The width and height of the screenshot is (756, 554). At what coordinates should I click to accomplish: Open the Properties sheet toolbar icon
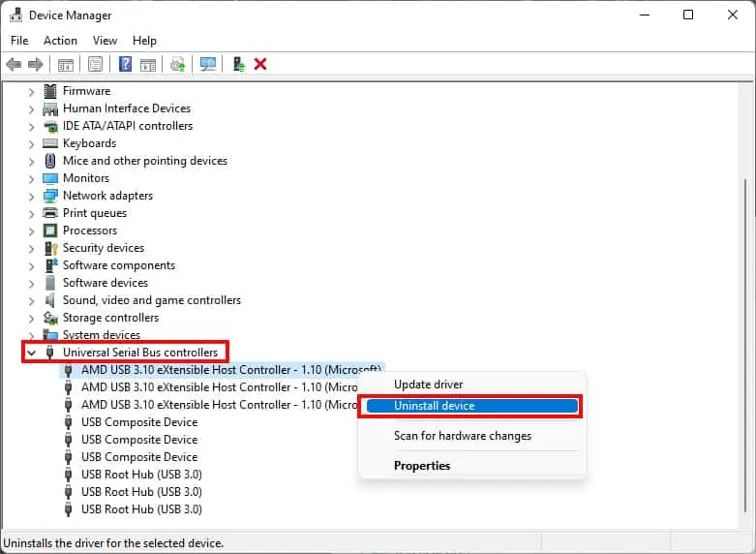click(96, 64)
